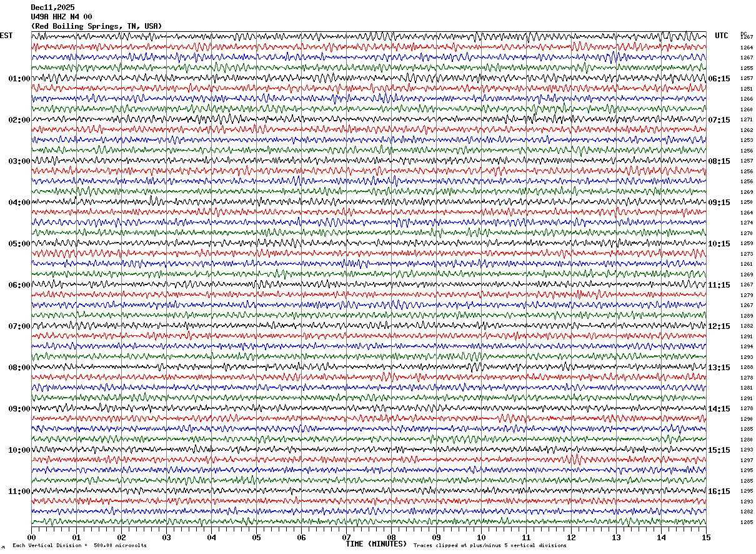Click the minute 15 tick on the x-axis
The image size is (756, 554).
click(706, 537)
